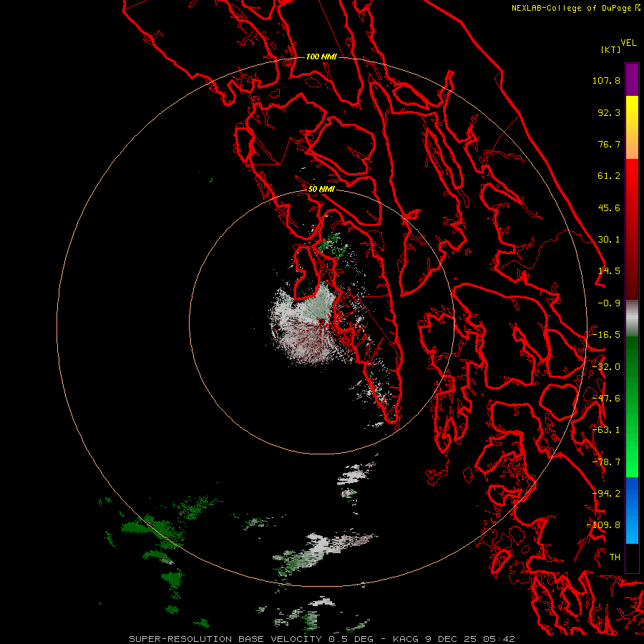Pick the -78.7 value on velocity scale
This screenshot has width=644, height=644.
click(606, 462)
